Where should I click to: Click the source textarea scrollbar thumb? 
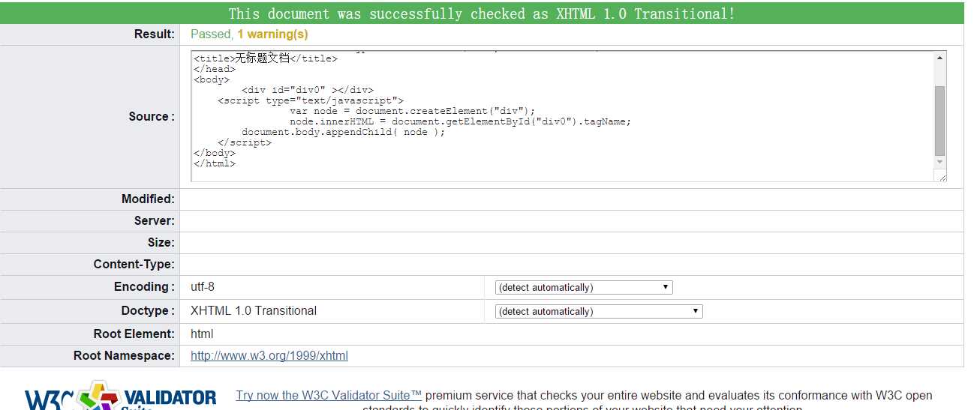940,120
